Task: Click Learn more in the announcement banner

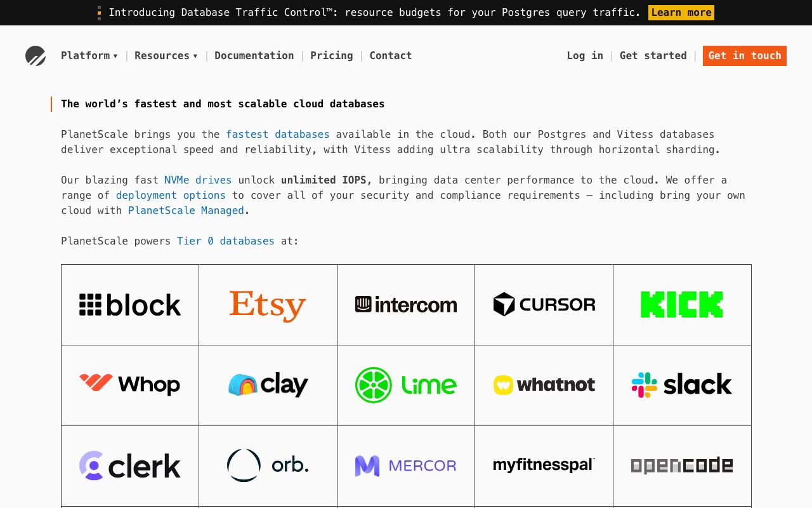Action: point(681,13)
